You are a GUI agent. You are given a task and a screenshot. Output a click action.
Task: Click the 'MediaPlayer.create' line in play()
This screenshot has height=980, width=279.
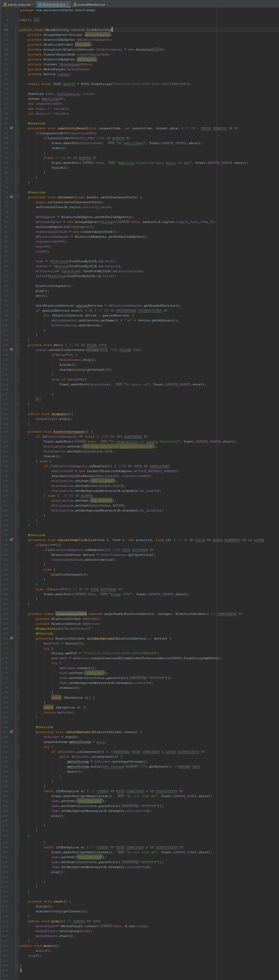click(x=92, y=926)
